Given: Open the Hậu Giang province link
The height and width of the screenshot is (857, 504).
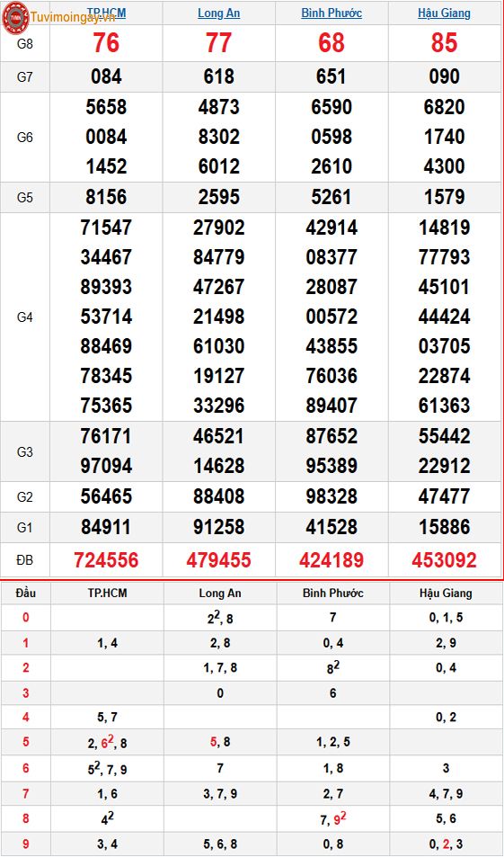Looking at the screenshot, I should tap(444, 13).
